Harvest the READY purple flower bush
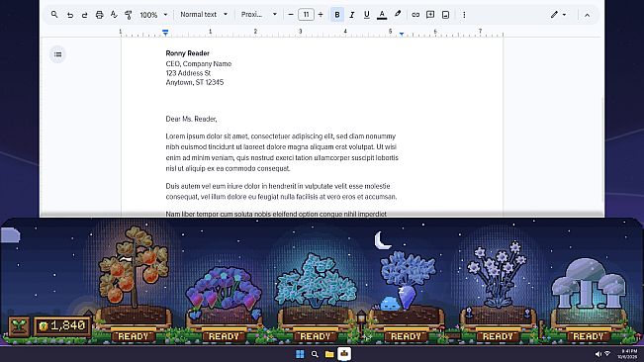The image size is (644, 362). (x=224, y=336)
